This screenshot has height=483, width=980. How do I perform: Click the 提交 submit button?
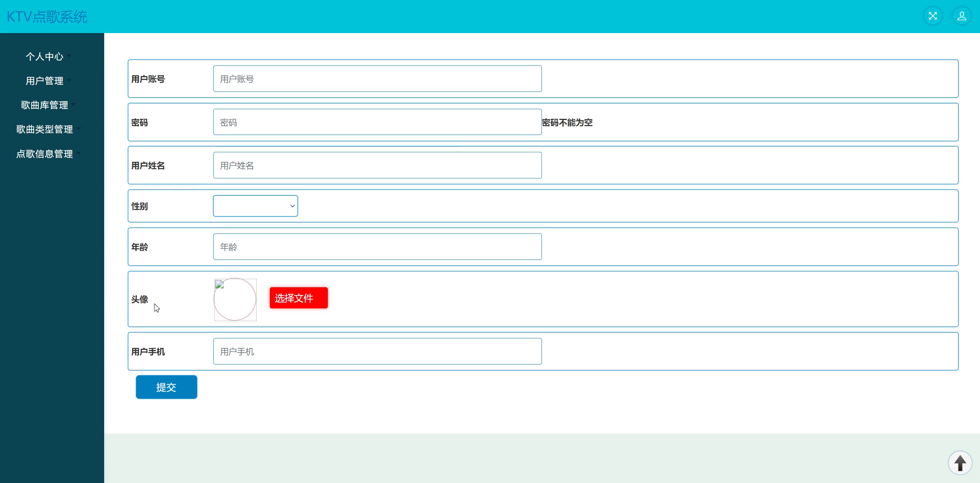[166, 387]
